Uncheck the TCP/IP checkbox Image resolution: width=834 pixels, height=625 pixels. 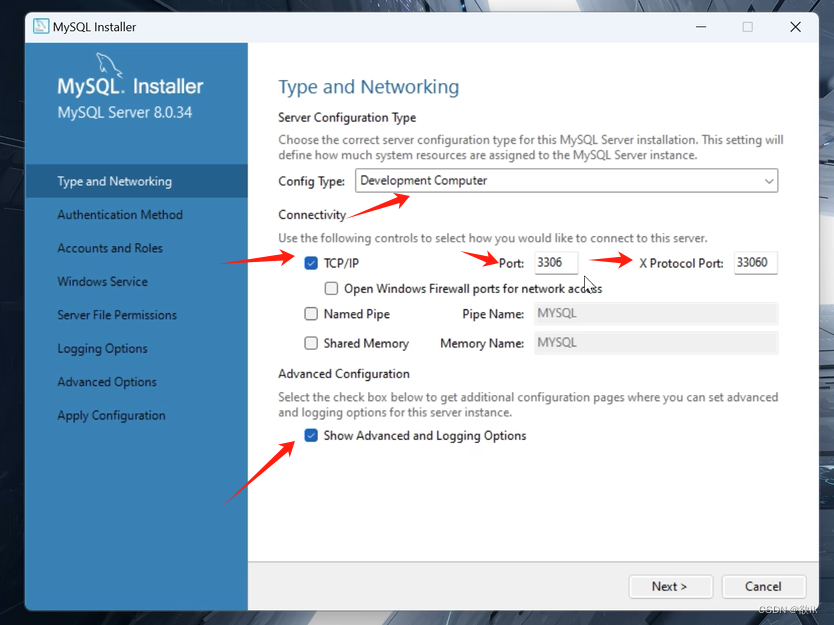(x=311, y=263)
